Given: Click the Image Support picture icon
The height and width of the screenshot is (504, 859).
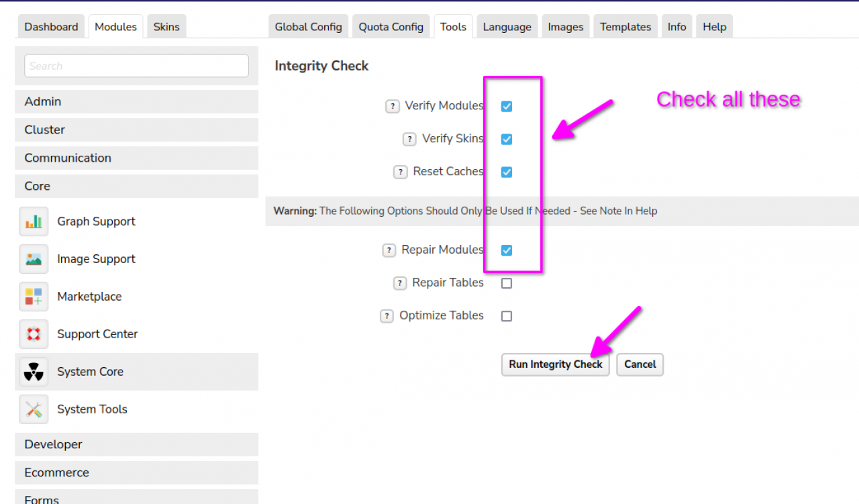Looking at the screenshot, I should (x=34, y=259).
